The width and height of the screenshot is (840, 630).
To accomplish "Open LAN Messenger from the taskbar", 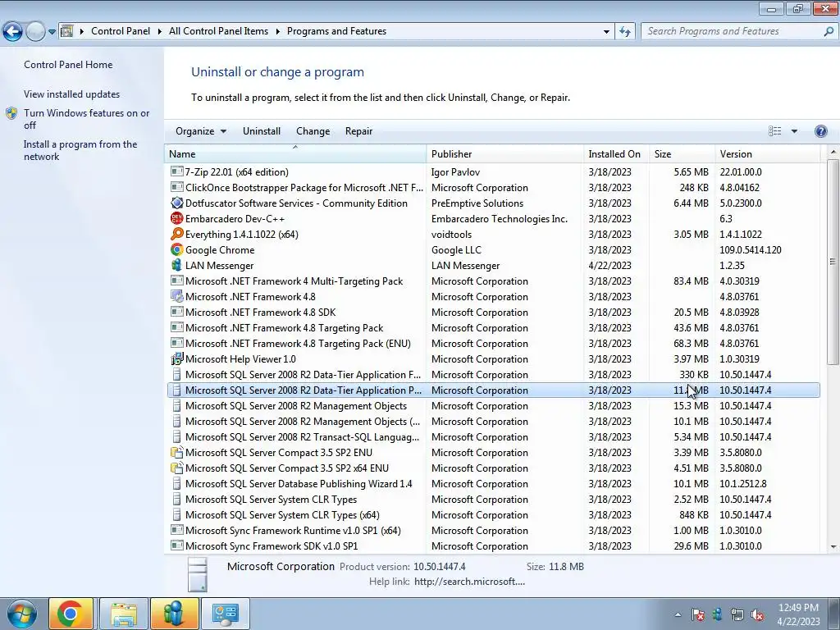I will point(175,614).
